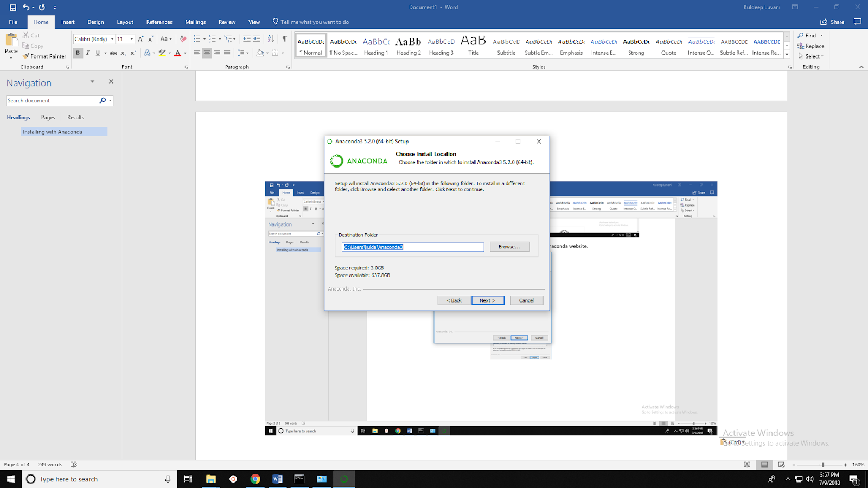Open Task View on the taskbar
868x488 pixels.
pyautogui.click(x=188, y=479)
